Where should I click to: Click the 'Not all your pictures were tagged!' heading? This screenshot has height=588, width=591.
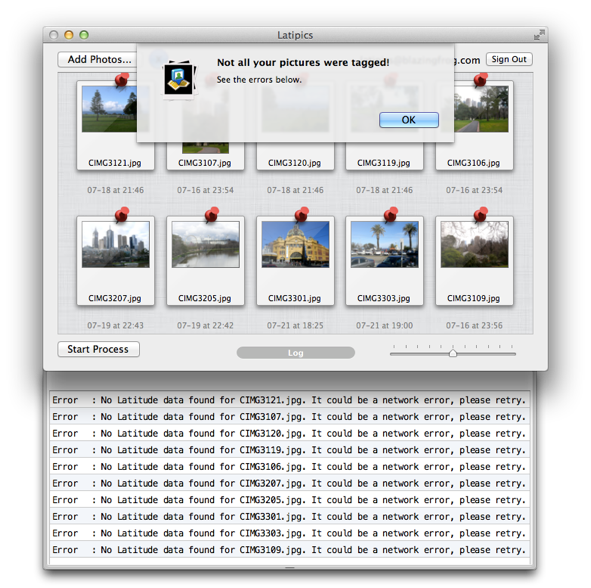pos(303,63)
